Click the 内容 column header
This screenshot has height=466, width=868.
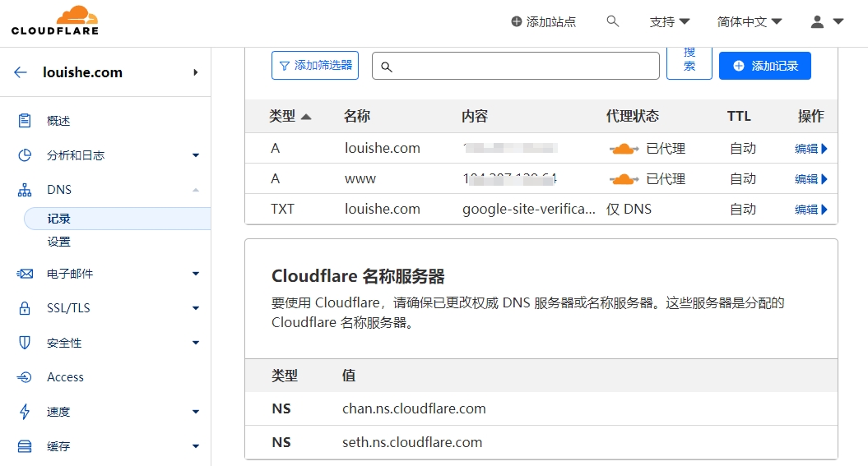tap(475, 116)
